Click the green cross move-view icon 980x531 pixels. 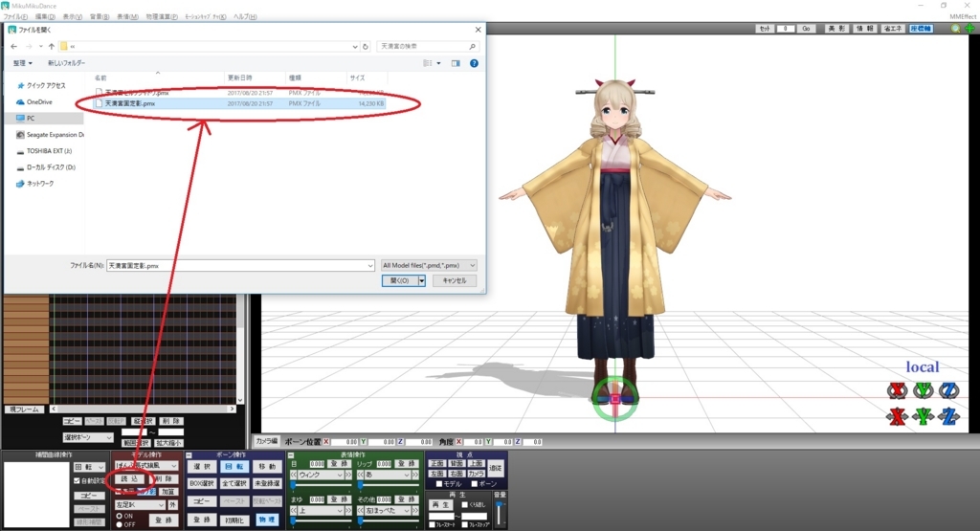click(x=970, y=29)
